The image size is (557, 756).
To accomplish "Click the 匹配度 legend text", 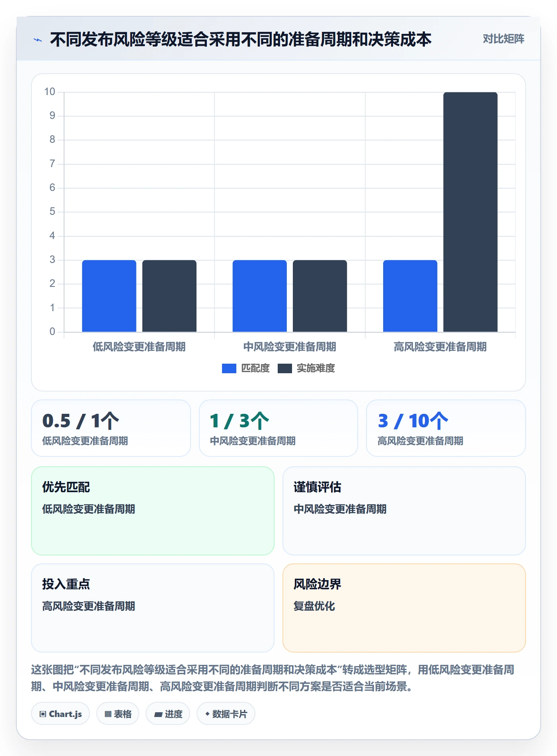I will 255,368.
